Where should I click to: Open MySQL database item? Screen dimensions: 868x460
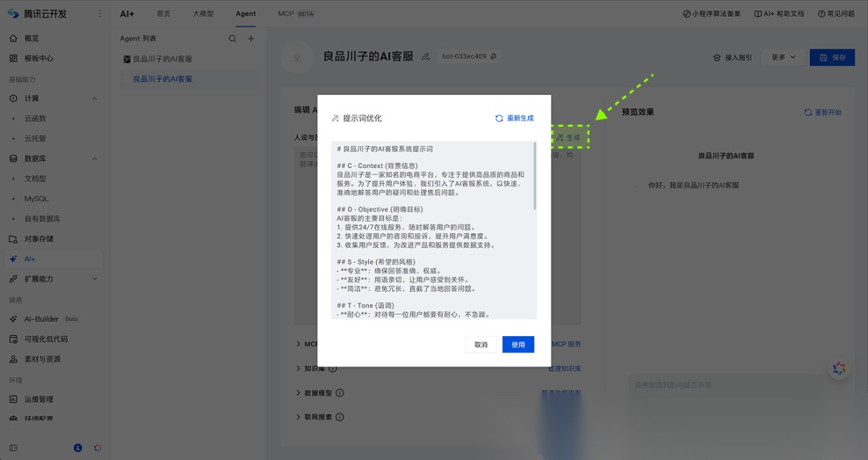coord(36,199)
